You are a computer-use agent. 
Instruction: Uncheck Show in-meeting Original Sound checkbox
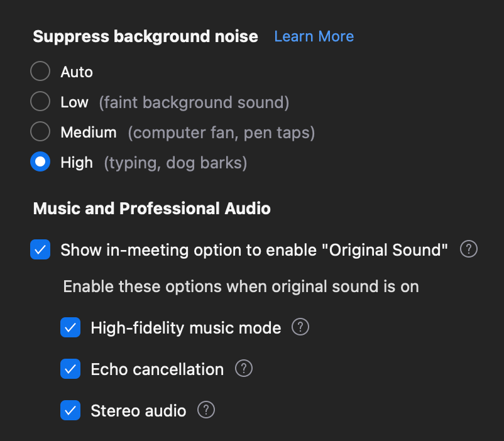click(x=40, y=250)
